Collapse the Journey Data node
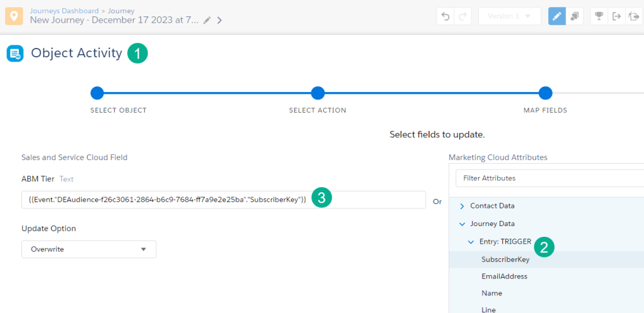Viewport: 644px width, 313px height. pyautogui.click(x=462, y=224)
